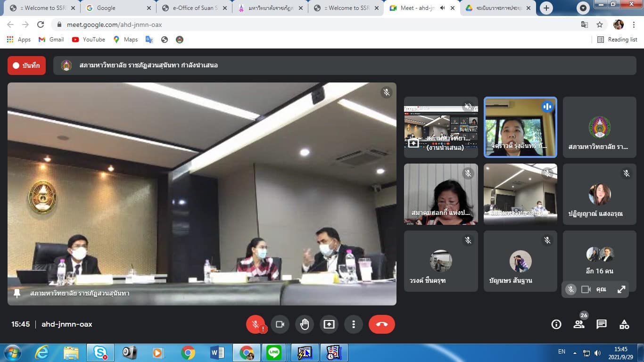
Task: Open the Gmail bookmark
Action: [x=51, y=40]
